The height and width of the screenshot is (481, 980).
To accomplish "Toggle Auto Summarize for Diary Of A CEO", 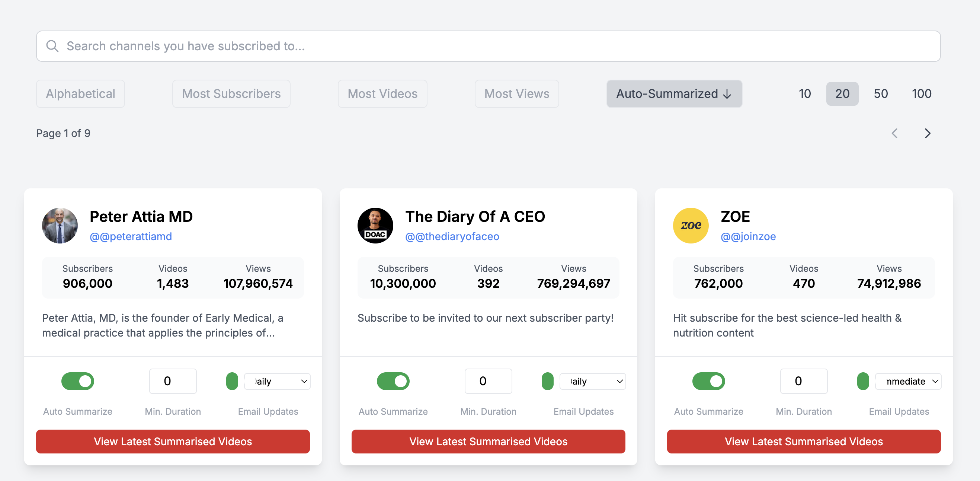I will (393, 381).
